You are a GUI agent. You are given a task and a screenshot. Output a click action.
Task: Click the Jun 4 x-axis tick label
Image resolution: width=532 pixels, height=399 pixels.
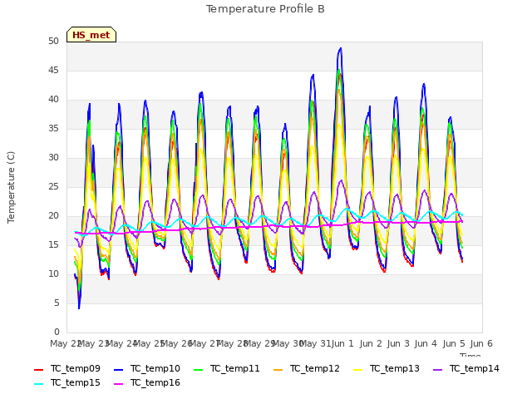click(x=426, y=343)
